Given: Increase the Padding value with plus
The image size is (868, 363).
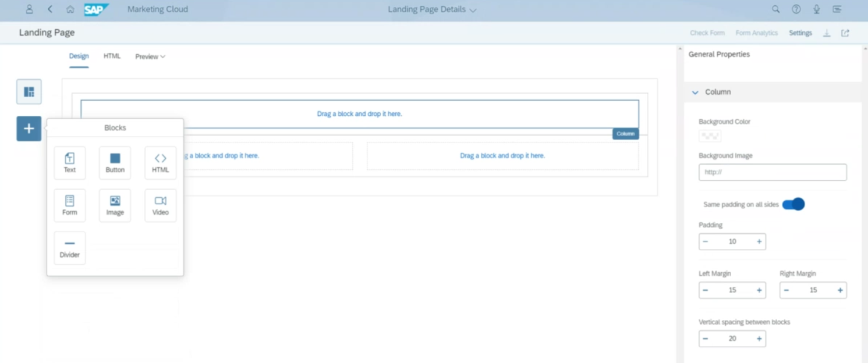Looking at the screenshot, I should [759, 241].
